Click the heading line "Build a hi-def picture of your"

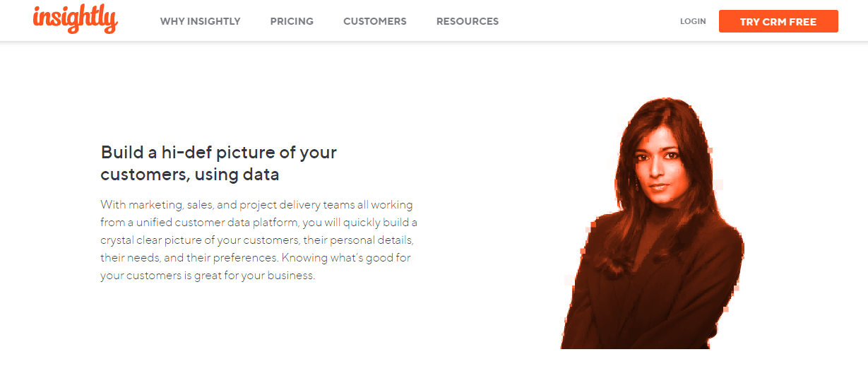219,153
